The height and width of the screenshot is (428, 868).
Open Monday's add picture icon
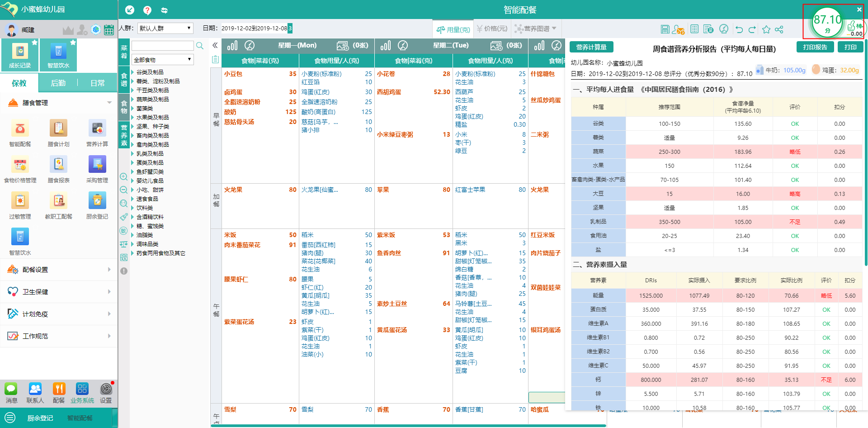click(x=343, y=46)
